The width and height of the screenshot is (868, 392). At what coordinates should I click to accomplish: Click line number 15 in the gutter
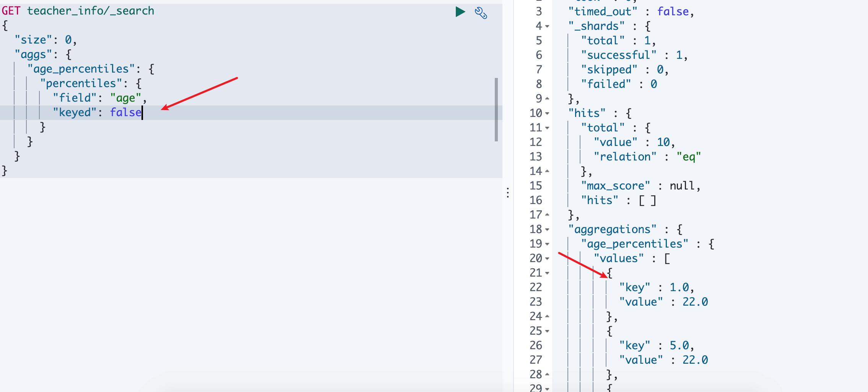(536, 186)
